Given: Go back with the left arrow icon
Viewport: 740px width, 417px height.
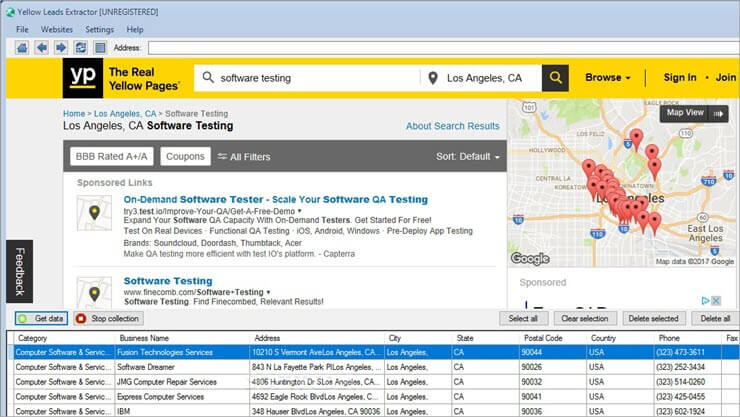Looking at the screenshot, I should coord(42,48).
